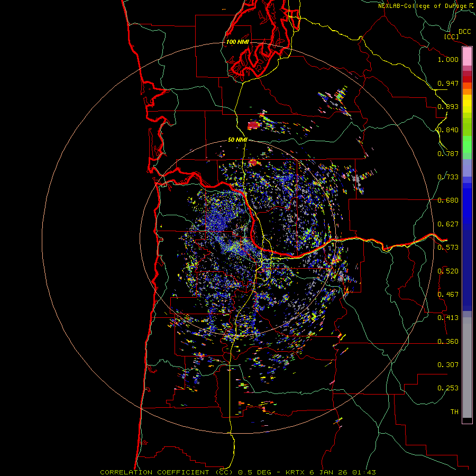Click the DCC product label above colorbar
476x476 pixels.
[x=464, y=31]
